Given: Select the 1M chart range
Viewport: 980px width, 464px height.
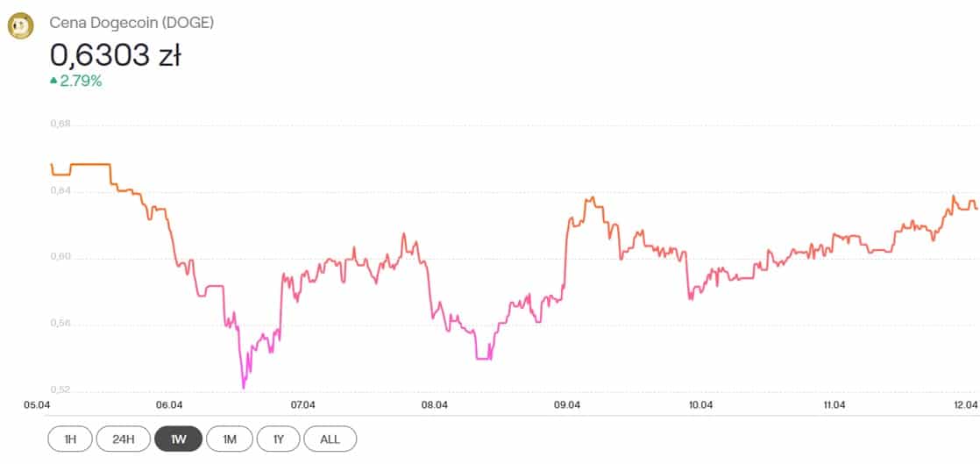Looking at the screenshot, I should [x=230, y=439].
